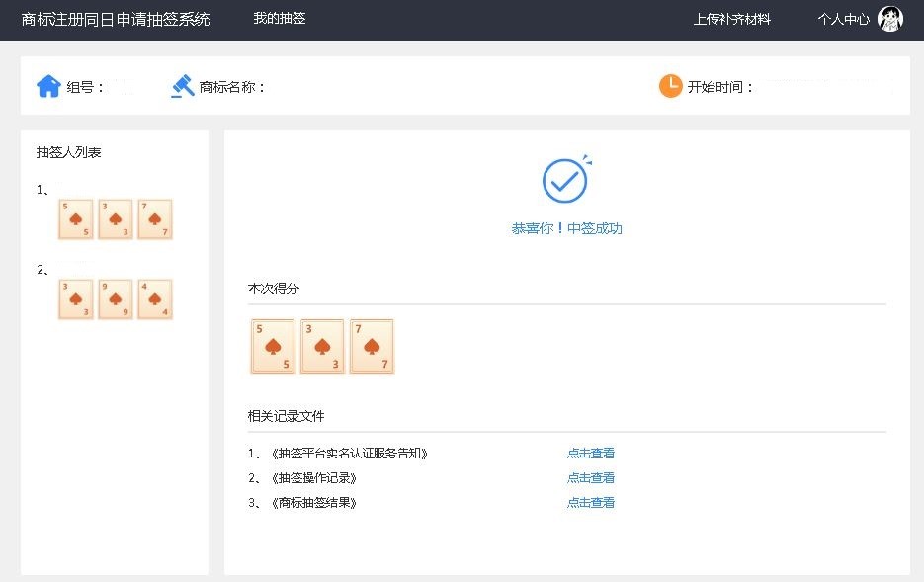Image resolution: width=924 pixels, height=582 pixels.
Task: View the 《抽签平台实名认证服务告知》 document
Action: click(590, 453)
